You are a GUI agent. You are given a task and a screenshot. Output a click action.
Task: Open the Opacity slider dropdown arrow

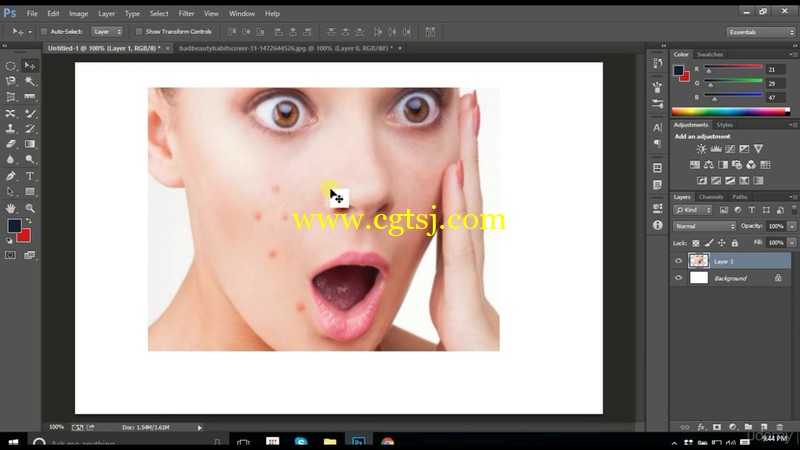click(x=792, y=226)
